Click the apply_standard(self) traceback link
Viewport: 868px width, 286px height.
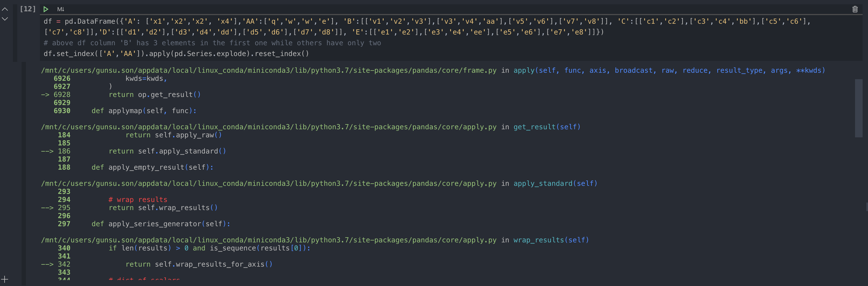[555, 183]
